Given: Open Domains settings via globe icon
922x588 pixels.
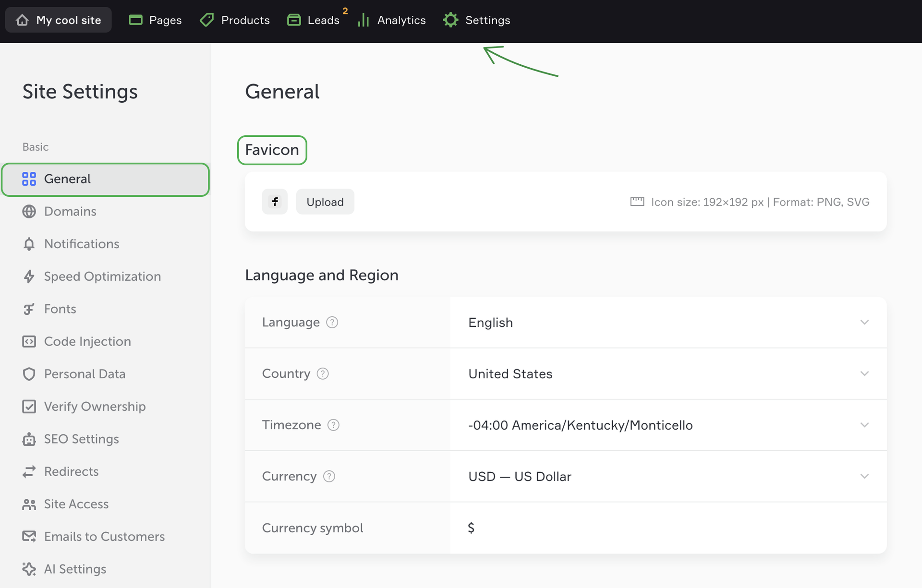Looking at the screenshot, I should click(29, 211).
